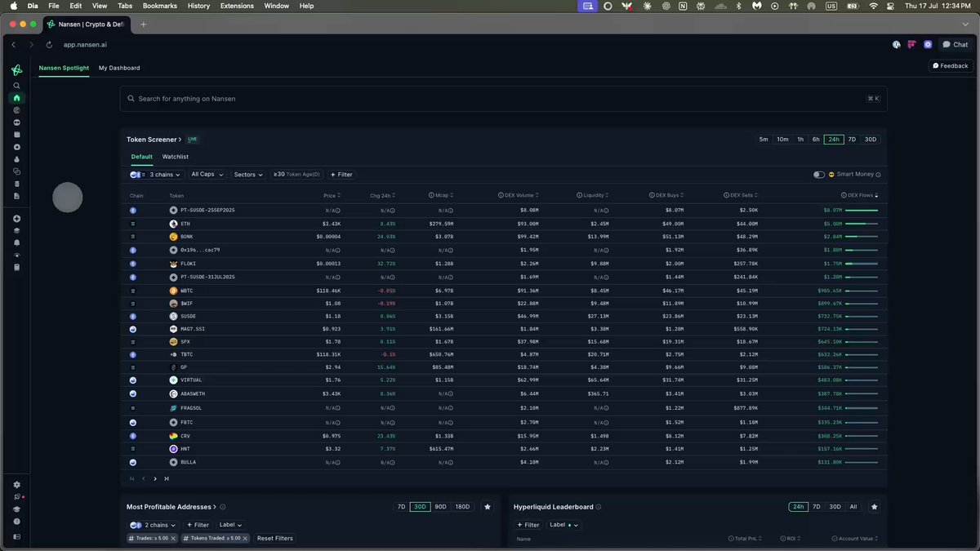The image size is (980, 551).
Task: Select the Default tab in Token Screener
Action: click(x=142, y=157)
